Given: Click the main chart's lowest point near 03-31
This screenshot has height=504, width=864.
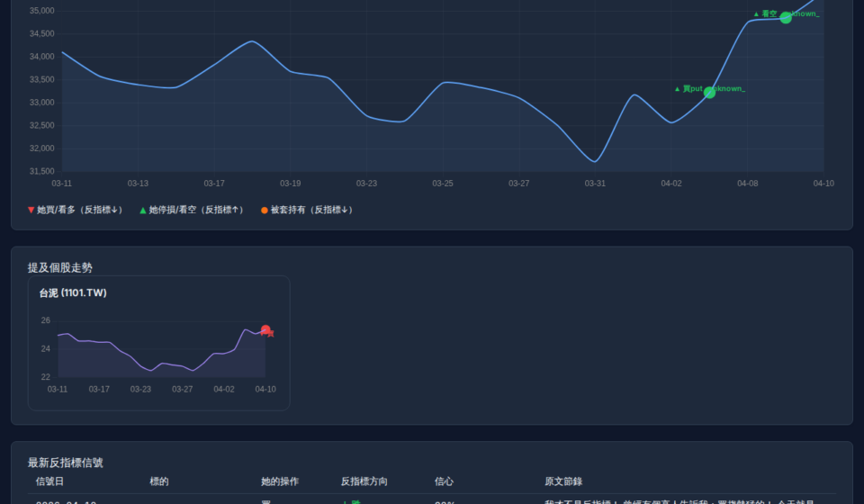Looking at the screenshot, I should (595, 162).
